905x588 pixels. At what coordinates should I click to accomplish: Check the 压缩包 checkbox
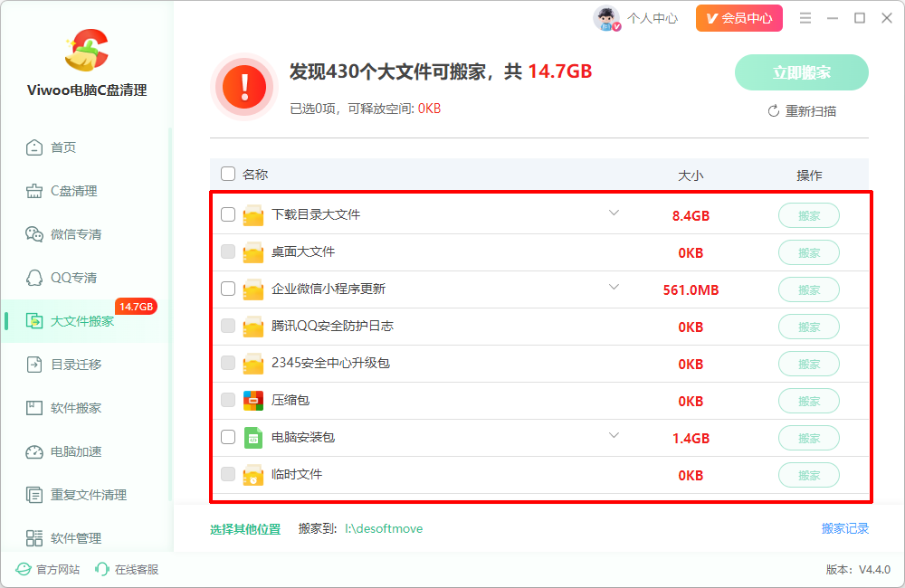click(x=228, y=400)
